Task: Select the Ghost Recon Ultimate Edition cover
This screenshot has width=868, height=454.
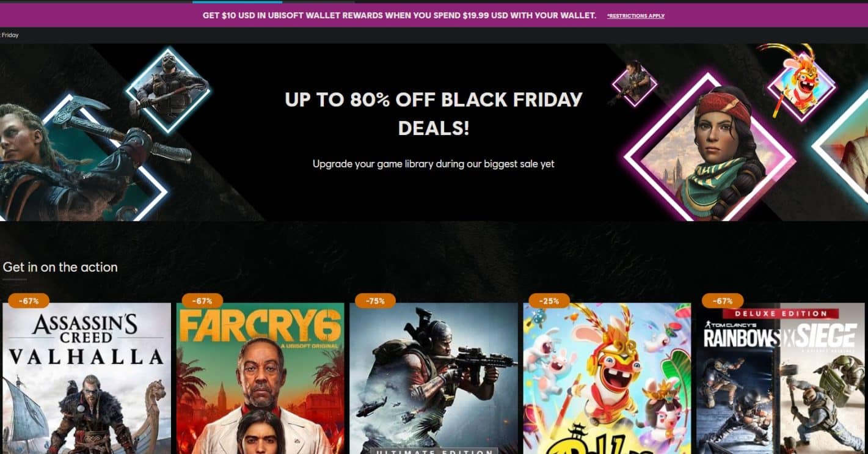Action: [x=434, y=378]
